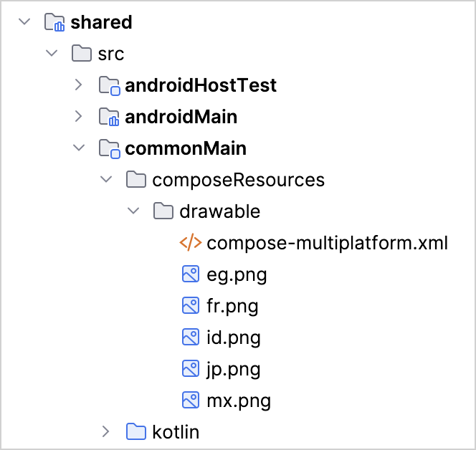Click the image icon beside eg.png
Screen dimensions: 476x450
point(191,274)
